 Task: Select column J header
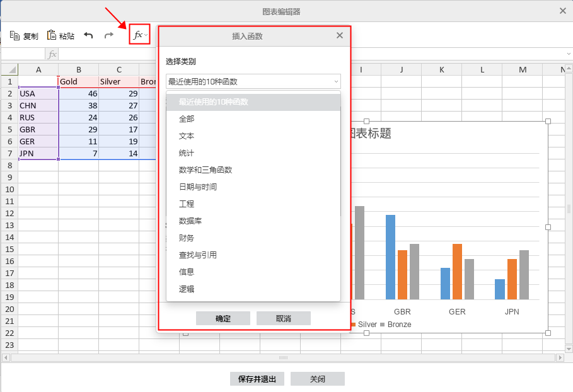tap(402, 69)
